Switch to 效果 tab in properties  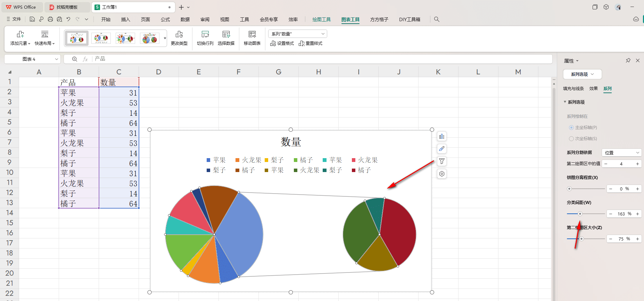594,89
